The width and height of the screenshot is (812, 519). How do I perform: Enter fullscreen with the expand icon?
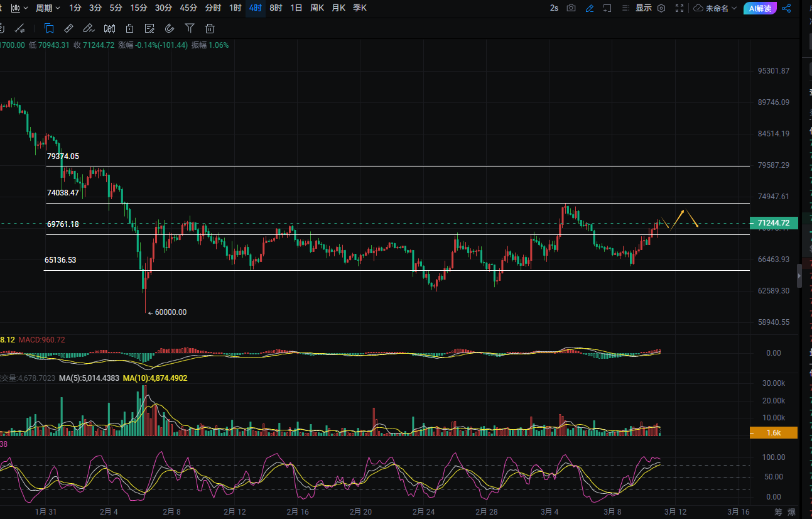tap(679, 8)
